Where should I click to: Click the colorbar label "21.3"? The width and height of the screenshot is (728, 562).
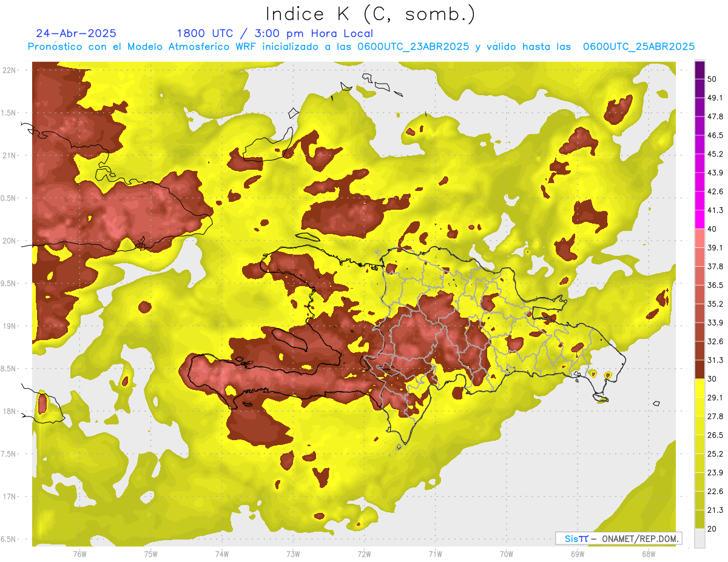point(715,510)
